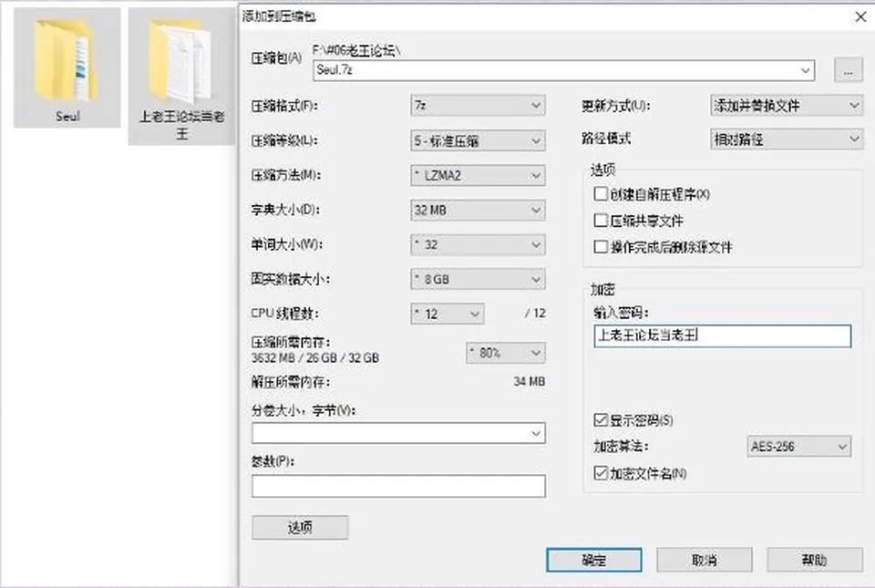The width and height of the screenshot is (875, 588).
Task: Open the 单词大小 dropdown
Action: pos(478,245)
